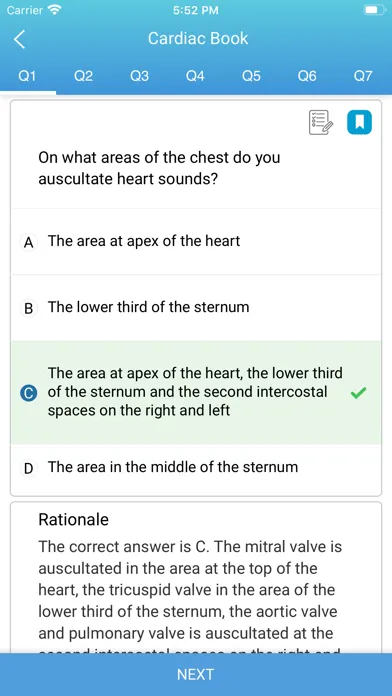Switch to the Q2 tab

tap(83, 76)
